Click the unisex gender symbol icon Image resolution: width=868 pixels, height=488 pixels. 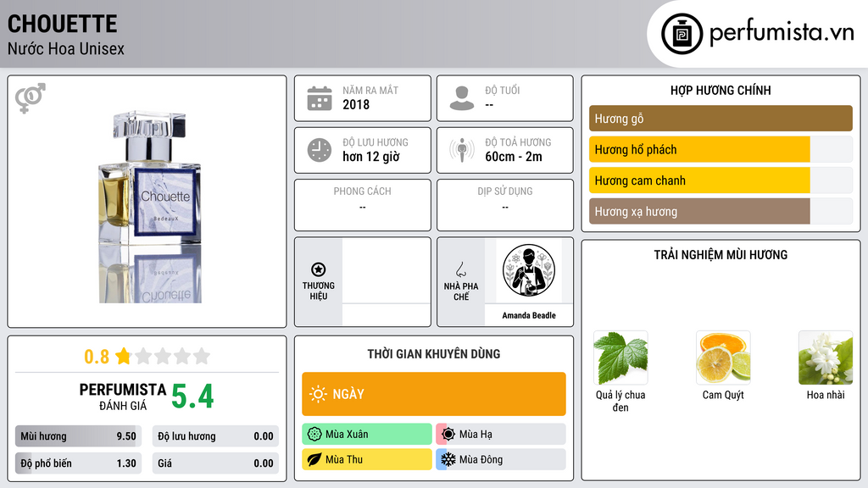tap(31, 98)
